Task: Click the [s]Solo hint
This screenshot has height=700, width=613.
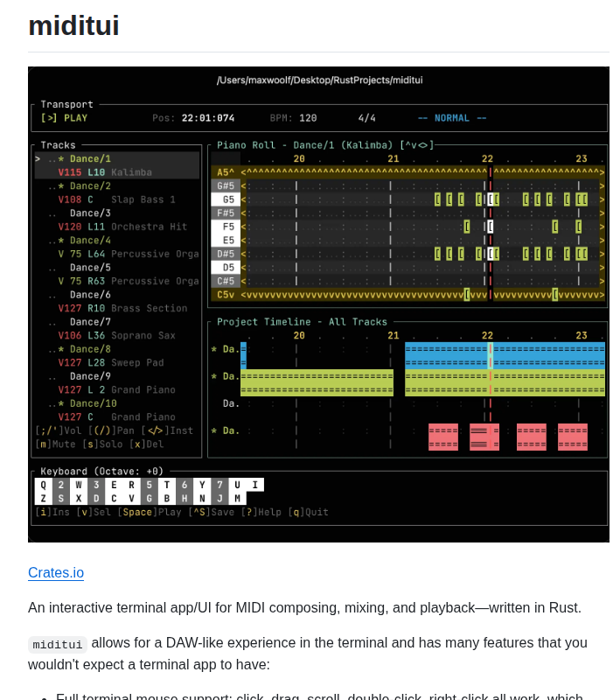Action: point(102,444)
